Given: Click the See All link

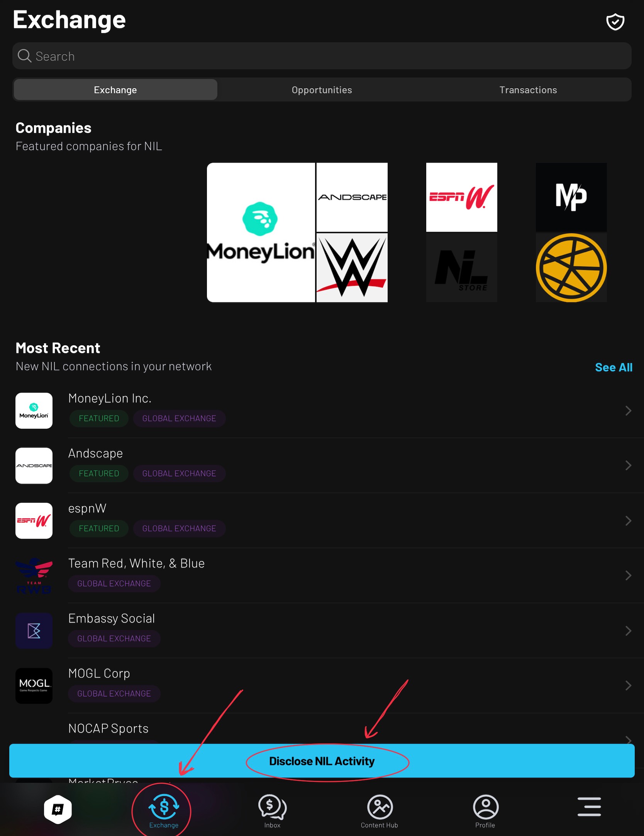Looking at the screenshot, I should click(613, 367).
